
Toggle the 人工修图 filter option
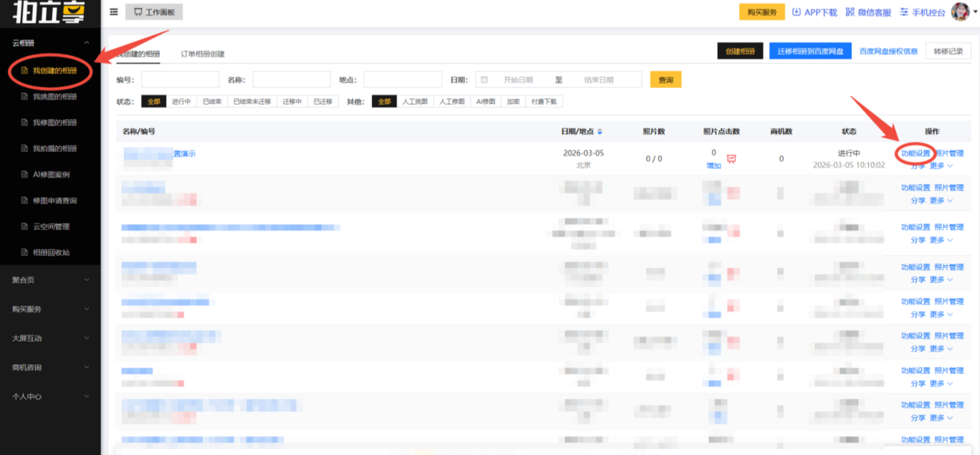452,102
